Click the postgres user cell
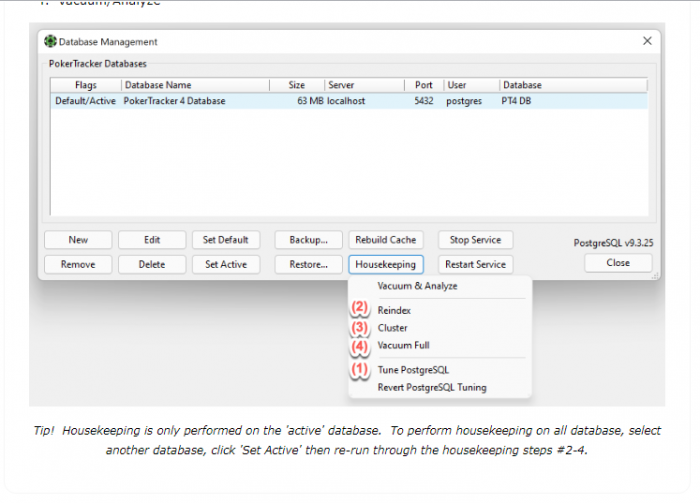Screen dimensions: 700x503 point(464,101)
